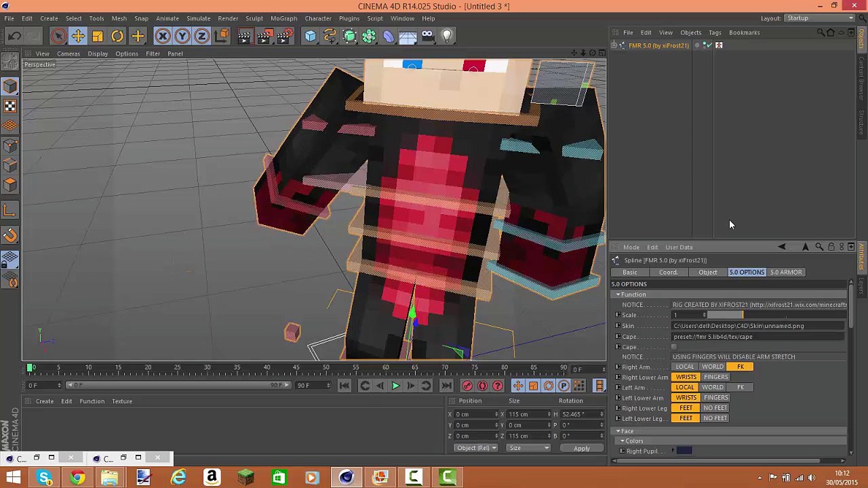Click Render to Picture Viewer icon
The image size is (868, 488).
coord(265,36)
